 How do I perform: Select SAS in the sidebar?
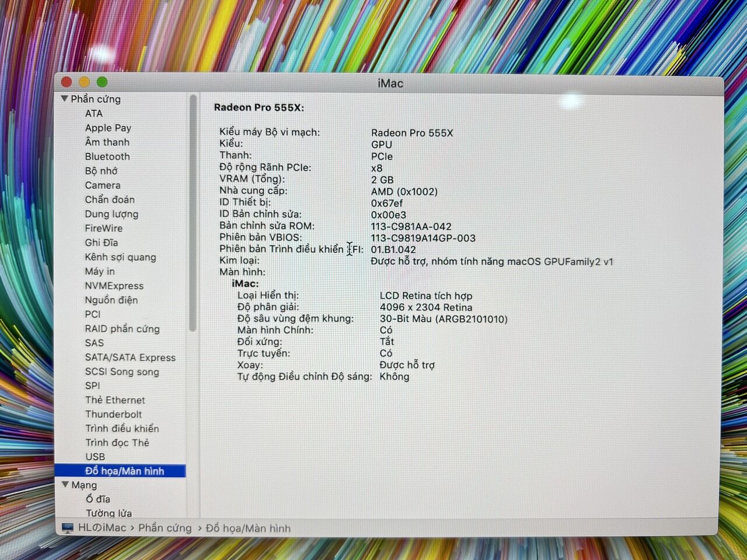[x=95, y=342]
